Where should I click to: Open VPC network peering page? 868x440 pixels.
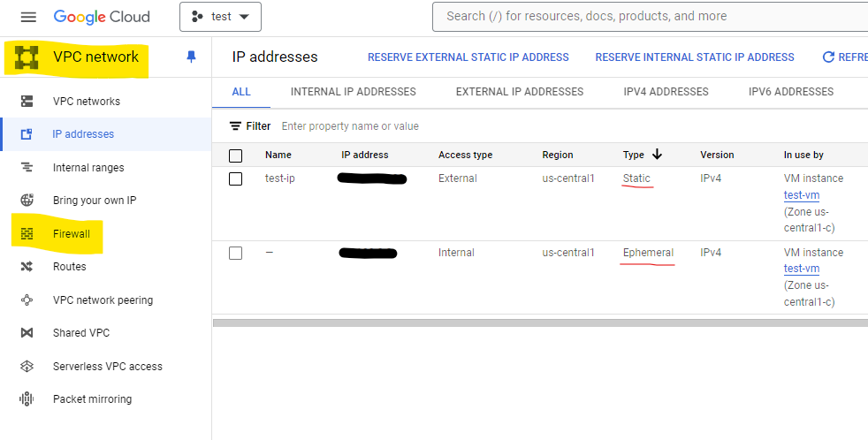[x=103, y=300]
